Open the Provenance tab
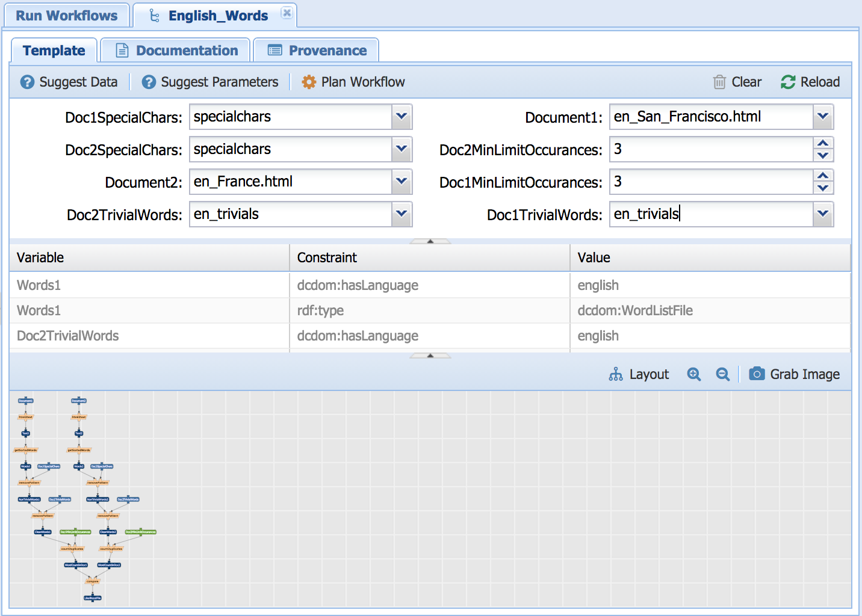The height and width of the screenshot is (616, 862). 317,51
